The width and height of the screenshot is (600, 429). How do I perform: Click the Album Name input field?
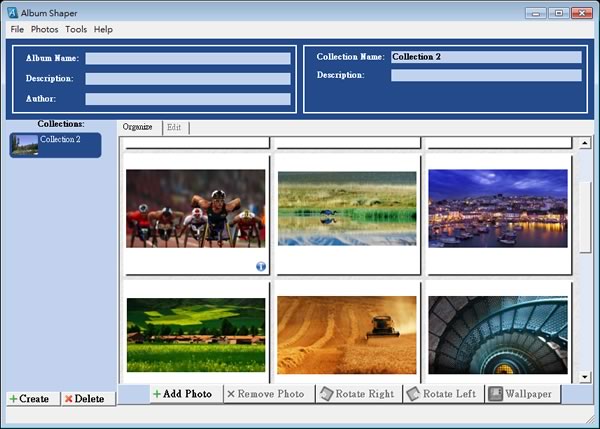(x=188, y=59)
